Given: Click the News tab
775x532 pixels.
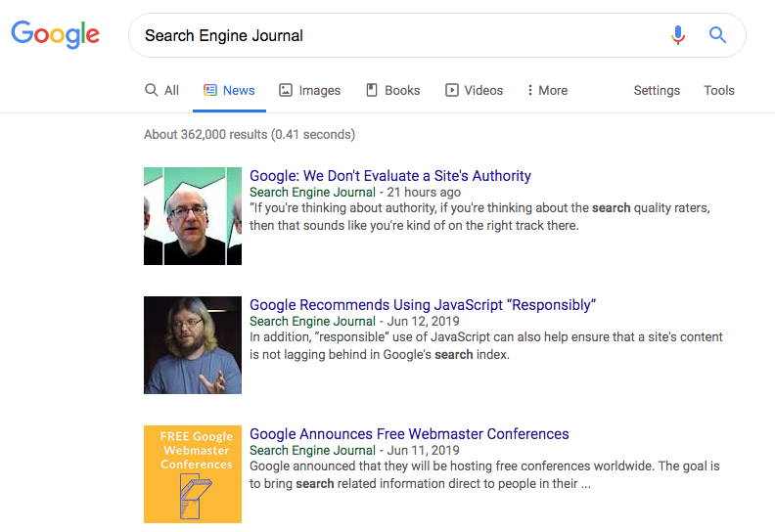Looking at the screenshot, I should (229, 90).
